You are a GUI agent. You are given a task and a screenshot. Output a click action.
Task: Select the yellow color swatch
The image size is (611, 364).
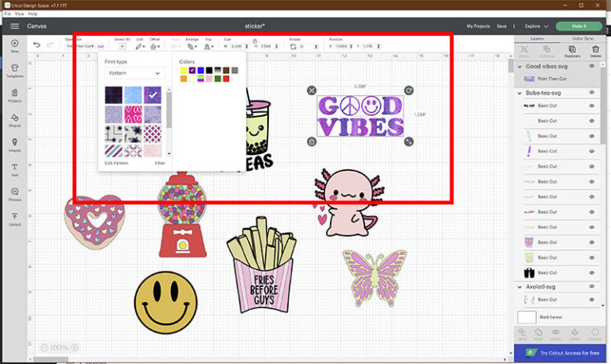pos(184,71)
